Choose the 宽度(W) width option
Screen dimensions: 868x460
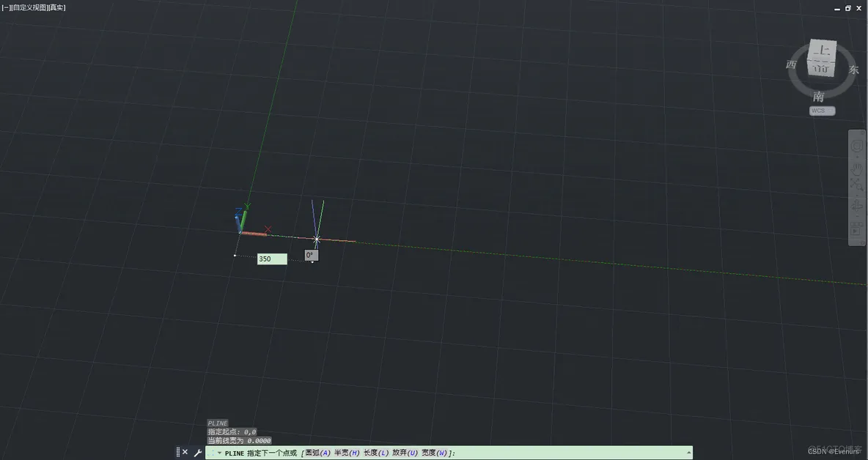click(x=435, y=453)
